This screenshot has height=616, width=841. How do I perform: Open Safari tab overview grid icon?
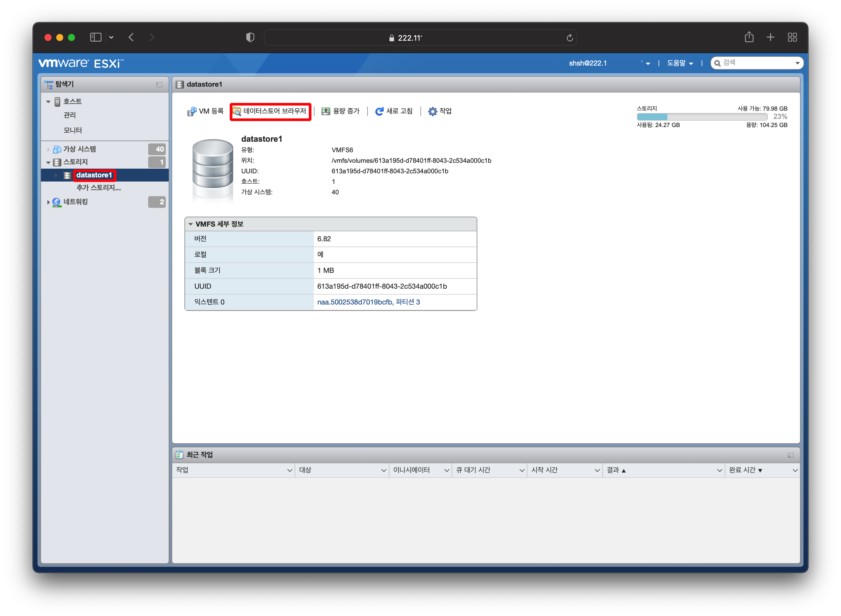(x=792, y=37)
